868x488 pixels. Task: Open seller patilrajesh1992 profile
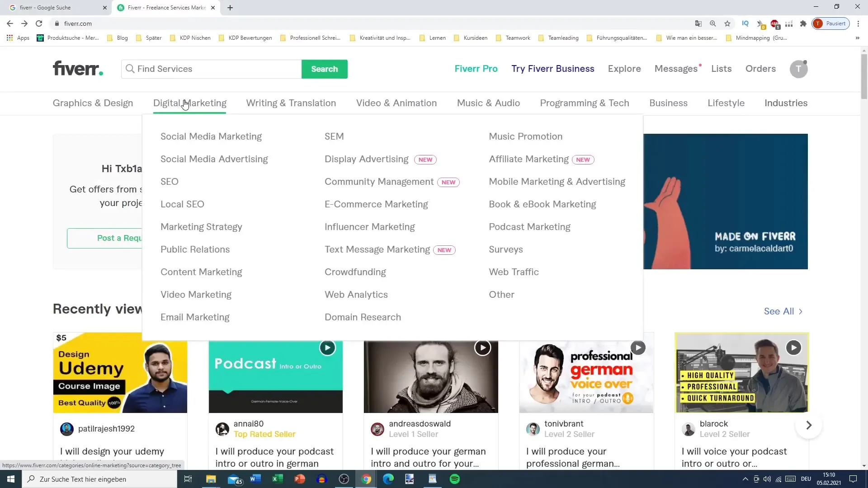(x=106, y=429)
